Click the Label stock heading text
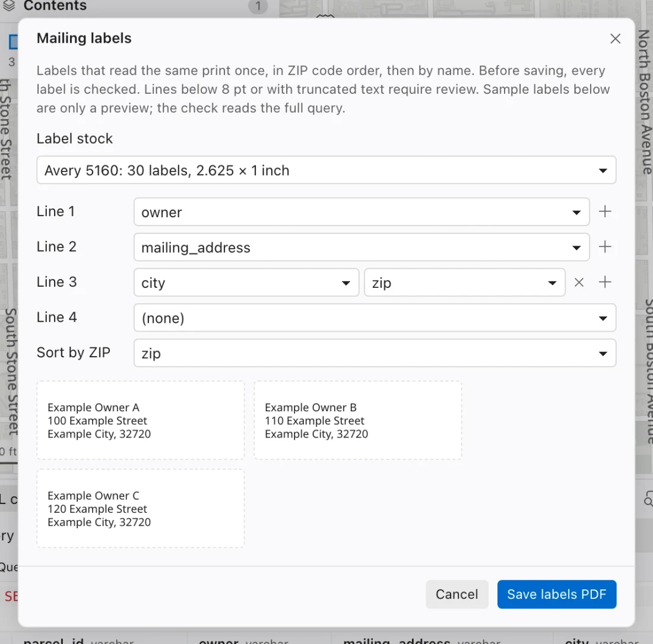The height and width of the screenshot is (644, 653). click(75, 138)
